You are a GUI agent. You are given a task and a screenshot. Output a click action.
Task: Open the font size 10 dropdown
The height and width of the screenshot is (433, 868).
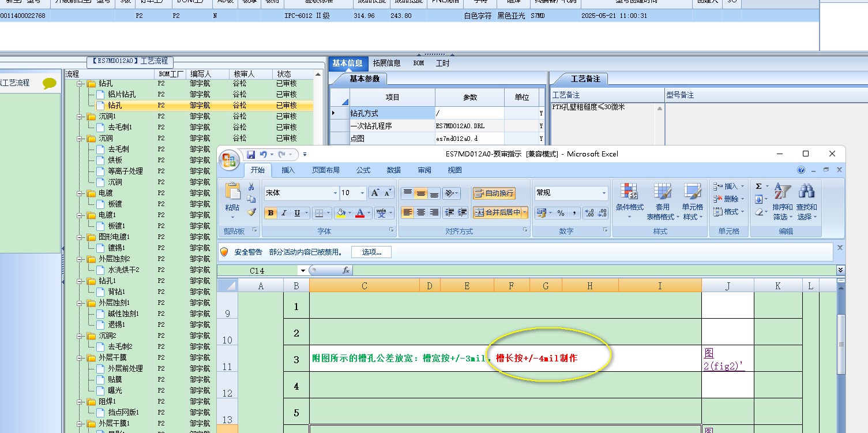click(x=362, y=193)
